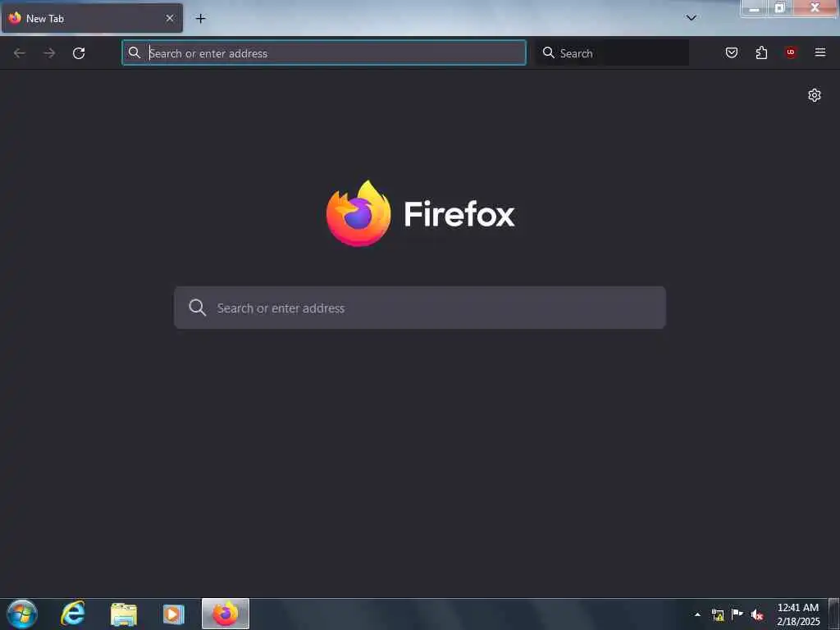Minimize the Firefox window
This screenshot has height=630, width=840.
tap(755, 8)
